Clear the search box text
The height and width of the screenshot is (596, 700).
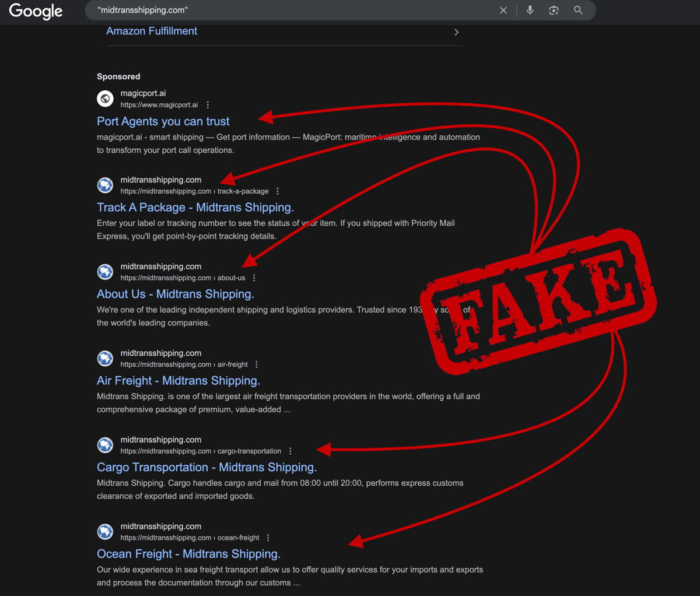[503, 10]
